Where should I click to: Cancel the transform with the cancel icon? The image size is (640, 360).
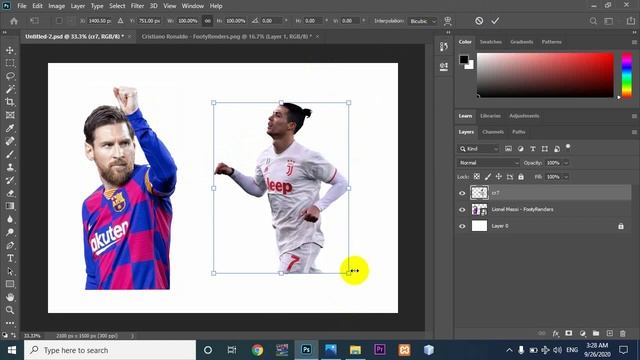pyautogui.click(x=479, y=21)
